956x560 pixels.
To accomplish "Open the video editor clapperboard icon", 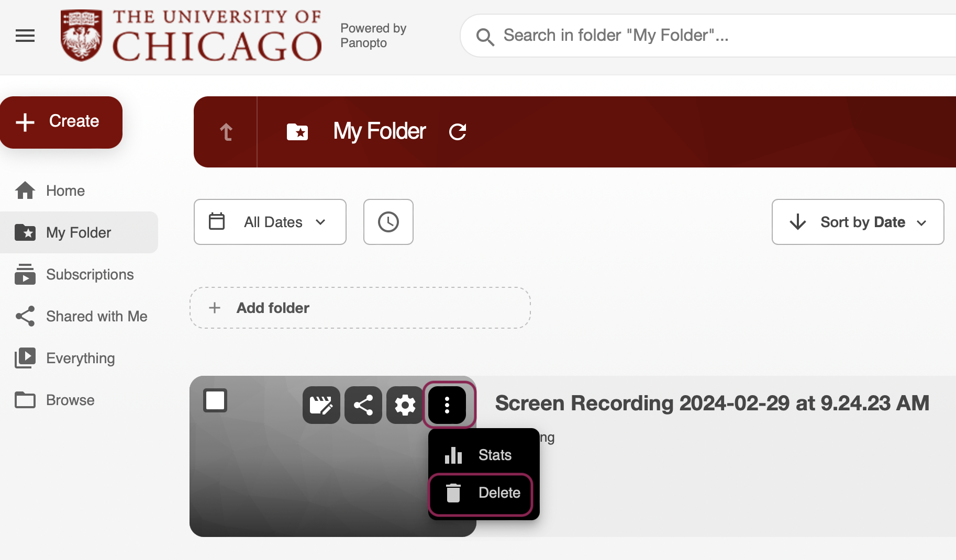I will tap(321, 405).
